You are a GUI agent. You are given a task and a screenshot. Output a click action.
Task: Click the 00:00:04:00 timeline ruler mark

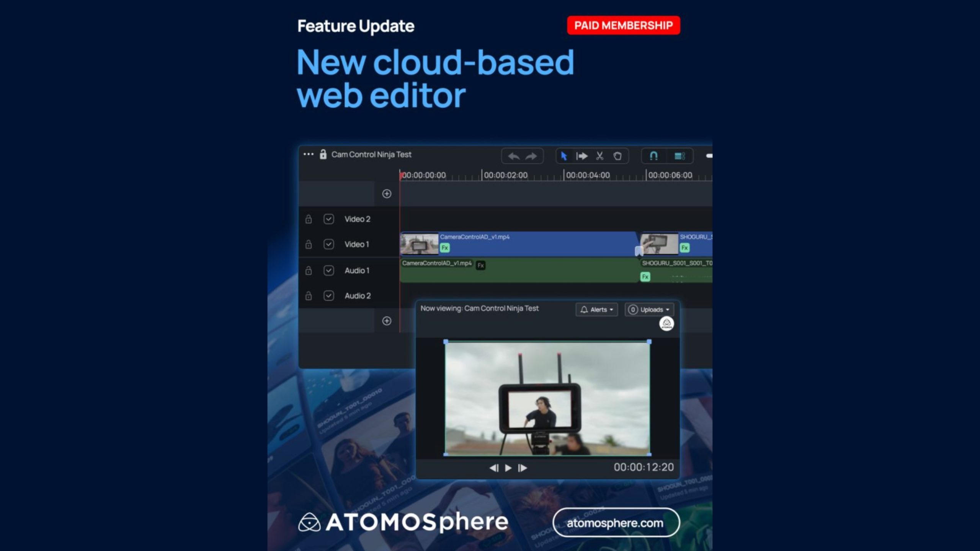587,175
